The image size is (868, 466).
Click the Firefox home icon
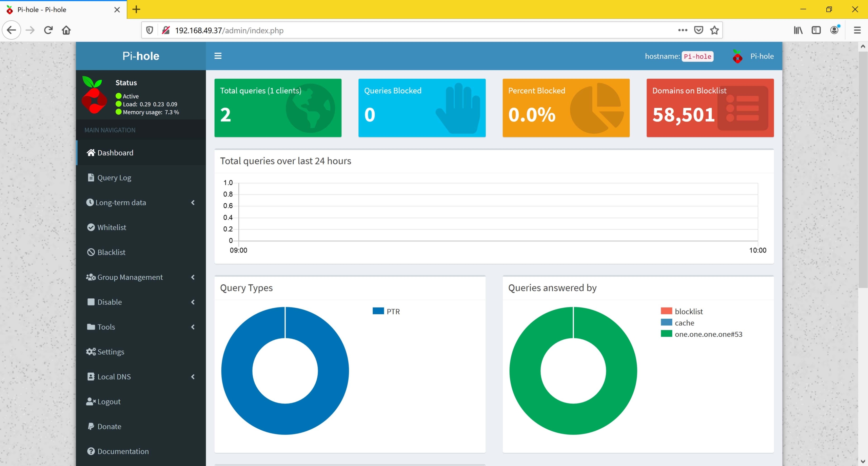coord(66,30)
